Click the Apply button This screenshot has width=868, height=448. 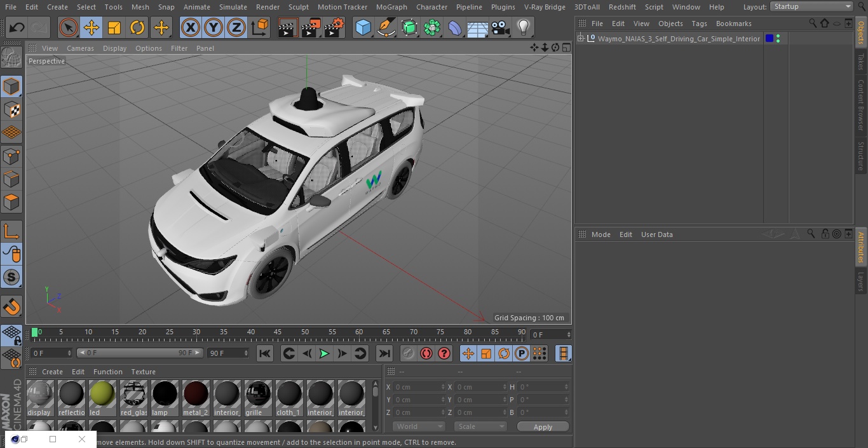pos(543,427)
